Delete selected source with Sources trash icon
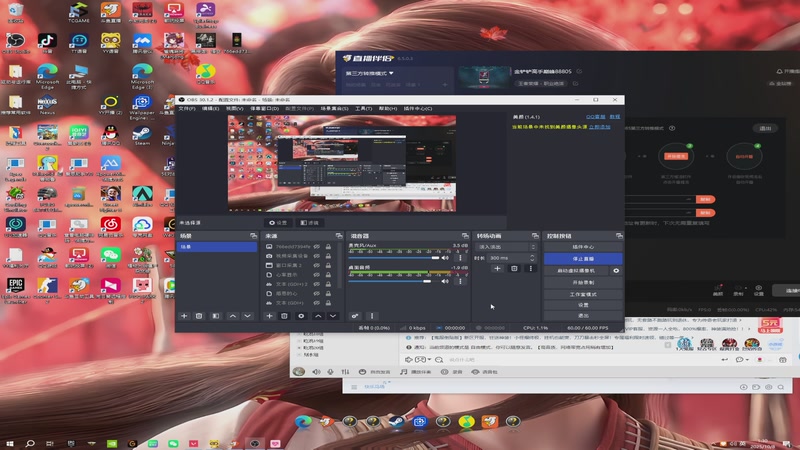The height and width of the screenshot is (450, 800). [x=284, y=316]
